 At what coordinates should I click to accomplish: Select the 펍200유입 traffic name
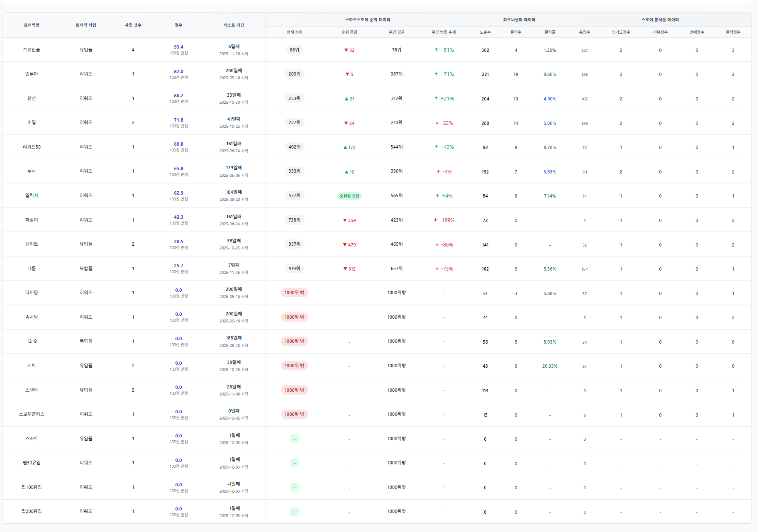click(32, 511)
